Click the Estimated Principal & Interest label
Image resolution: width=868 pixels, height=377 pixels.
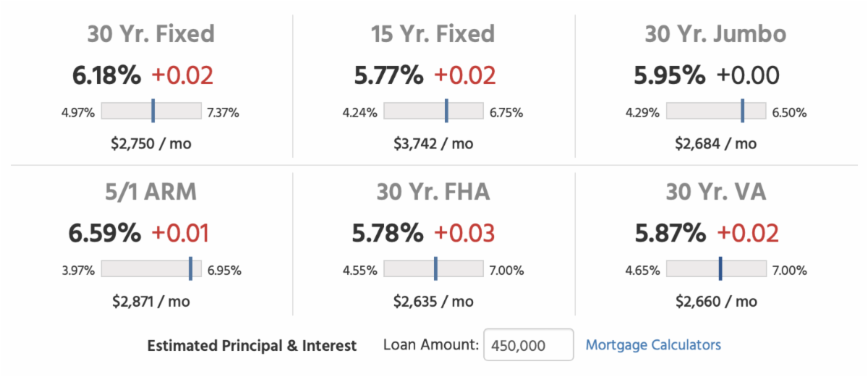[252, 345]
